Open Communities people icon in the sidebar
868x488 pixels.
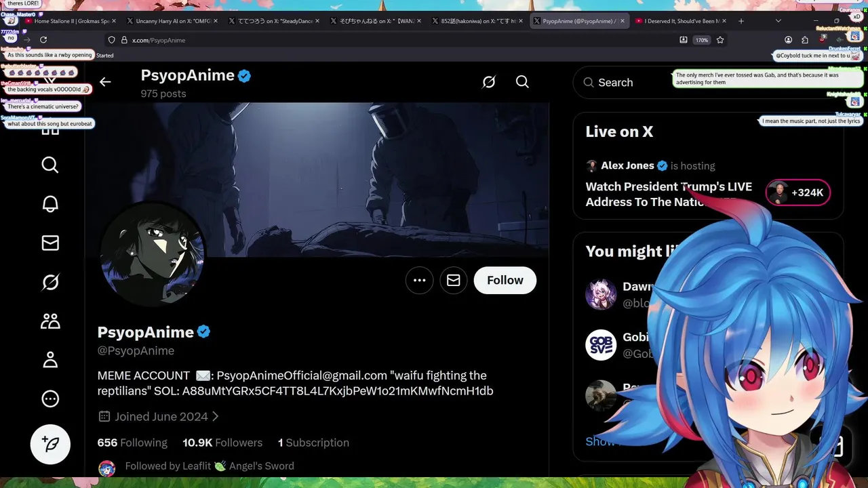click(x=50, y=321)
